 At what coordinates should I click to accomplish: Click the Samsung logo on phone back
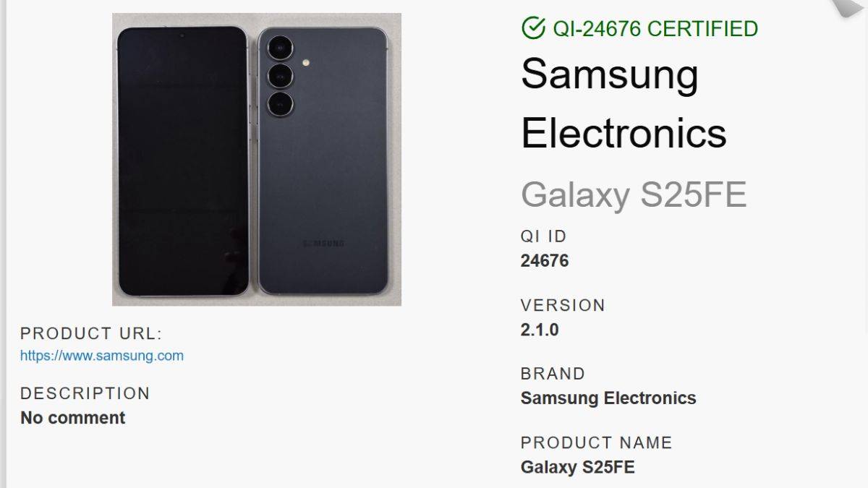pyautogui.click(x=323, y=243)
